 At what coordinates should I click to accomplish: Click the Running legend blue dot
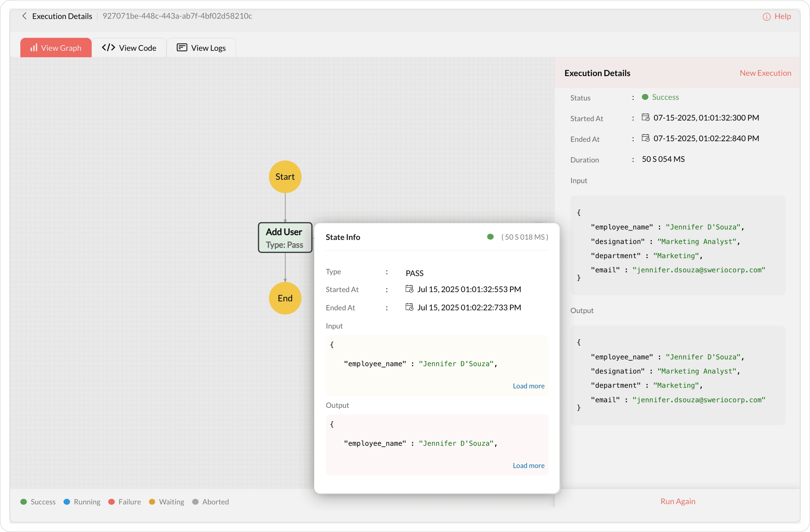coord(67,502)
